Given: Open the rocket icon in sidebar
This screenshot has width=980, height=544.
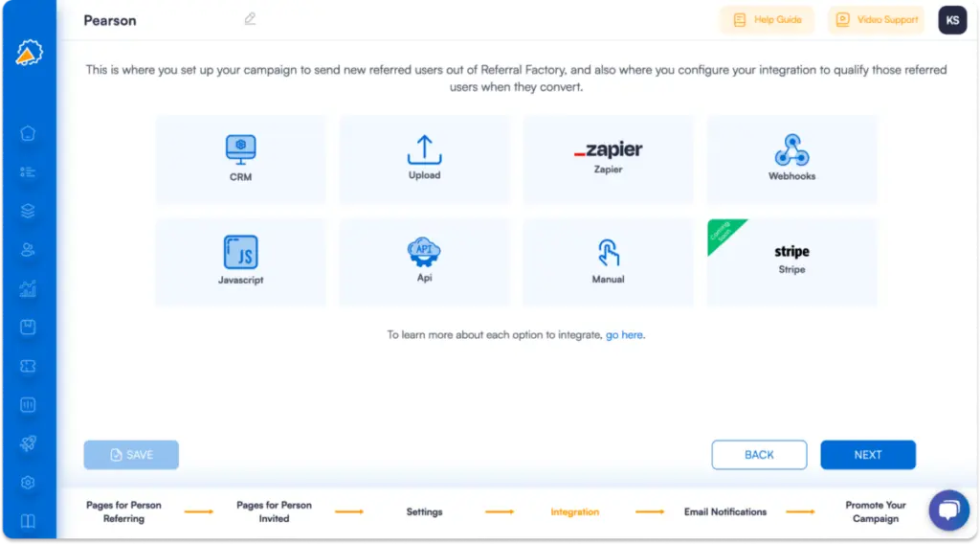Looking at the screenshot, I should click(x=28, y=443).
